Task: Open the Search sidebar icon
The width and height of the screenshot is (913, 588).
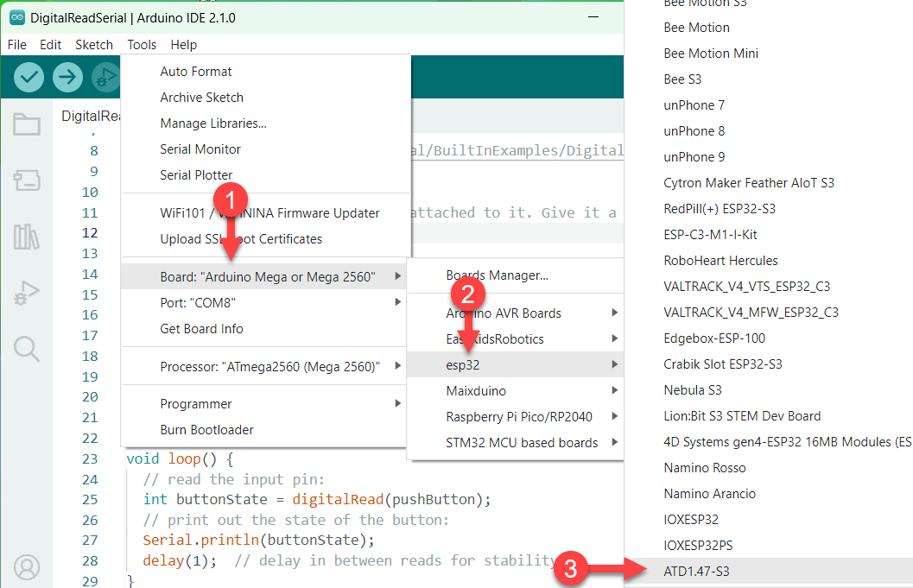Action: click(x=27, y=349)
